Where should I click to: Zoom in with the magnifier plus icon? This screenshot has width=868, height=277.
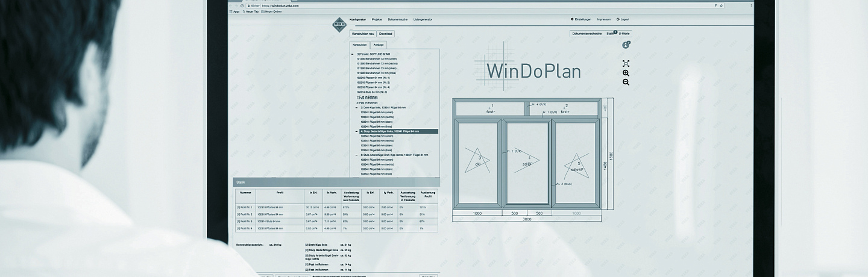pyautogui.click(x=626, y=73)
